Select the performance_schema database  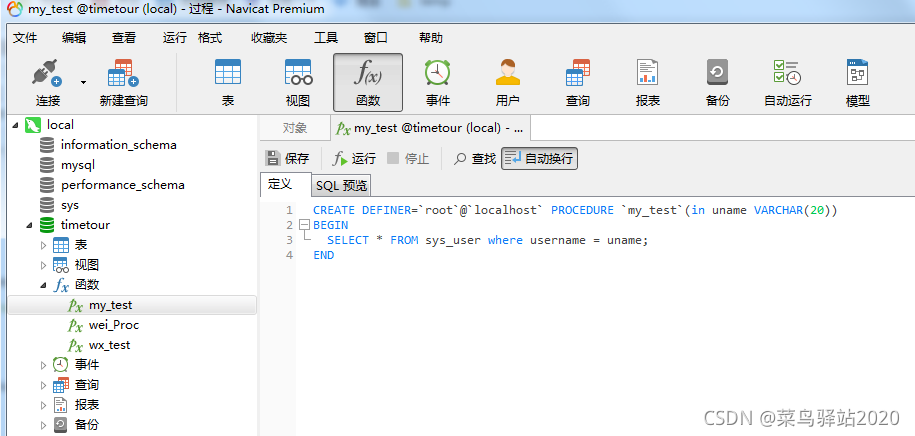tap(123, 185)
